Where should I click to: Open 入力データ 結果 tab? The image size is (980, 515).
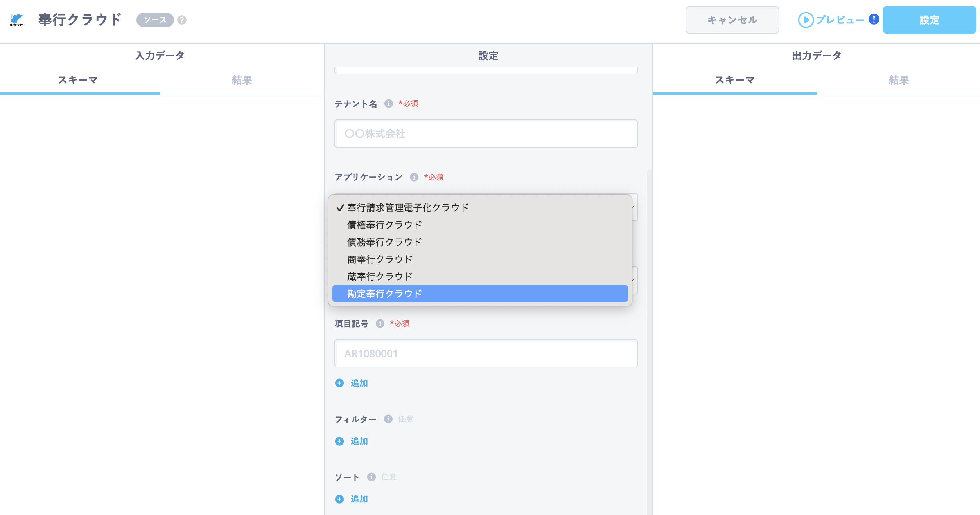(x=242, y=80)
